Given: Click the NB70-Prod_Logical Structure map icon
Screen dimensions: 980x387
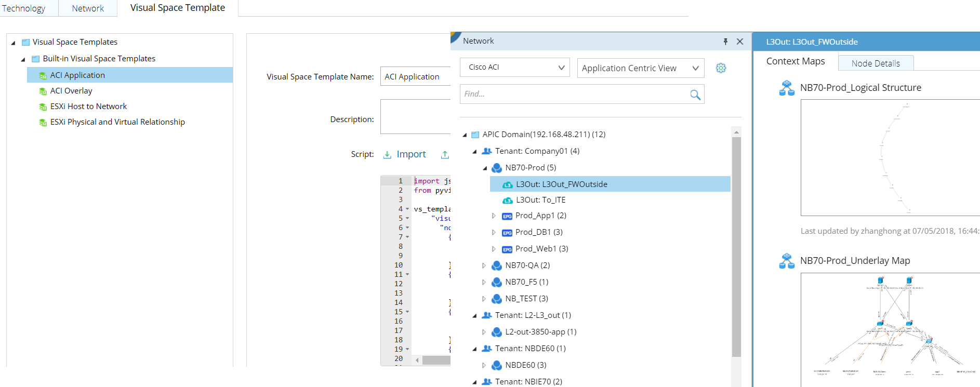Looking at the screenshot, I should pyautogui.click(x=787, y=88).
